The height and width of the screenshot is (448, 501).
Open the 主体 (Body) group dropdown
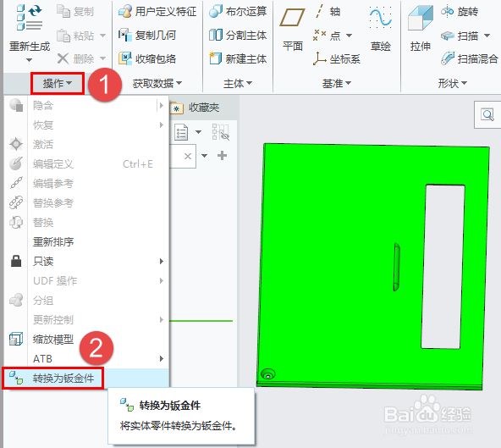tap(238, 84)
